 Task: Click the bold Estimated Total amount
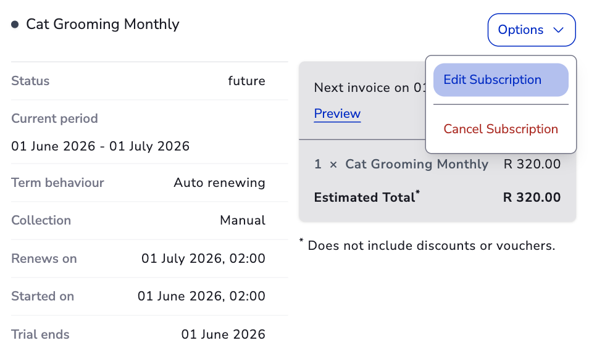(x=532, y=198)
